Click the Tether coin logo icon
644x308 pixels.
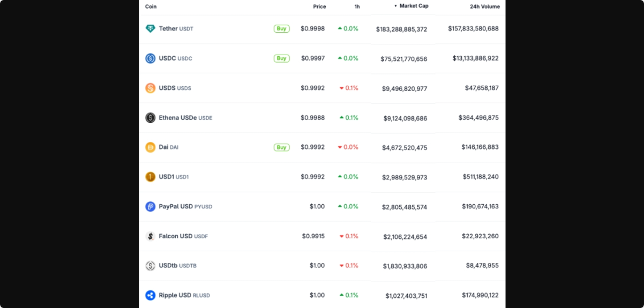pos(151,29)
